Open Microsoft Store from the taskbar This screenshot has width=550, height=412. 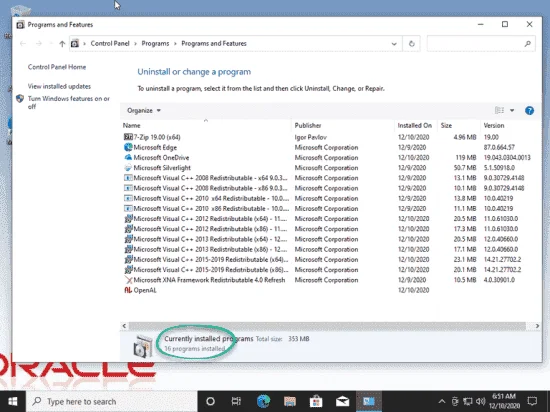(316, 401)
